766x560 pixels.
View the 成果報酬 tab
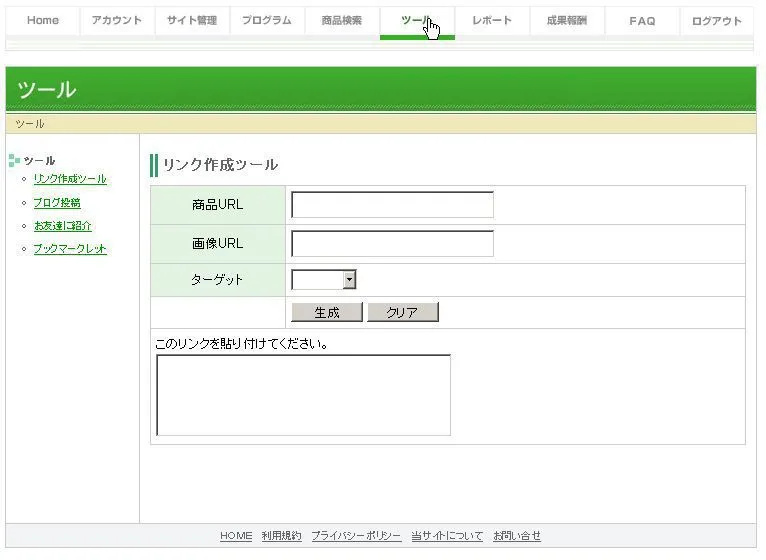[x=567, y=21]
